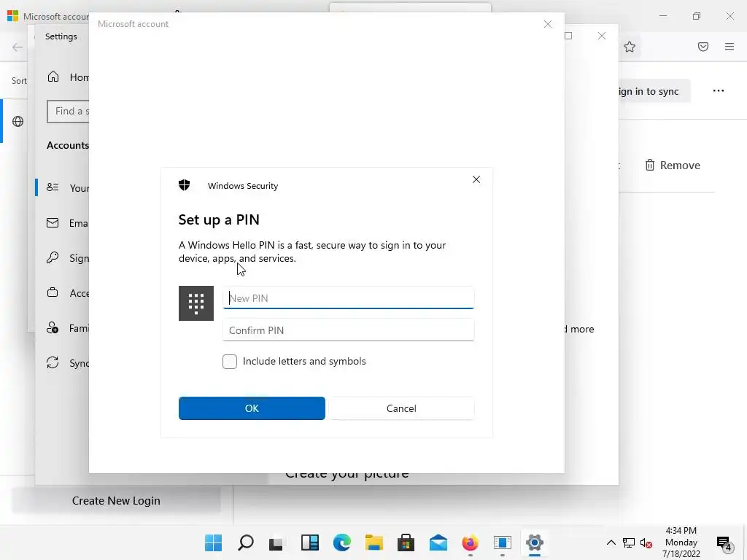747x560 pixels.
Task: Open Widgets panel on taskbar
Action: point(309,542)
